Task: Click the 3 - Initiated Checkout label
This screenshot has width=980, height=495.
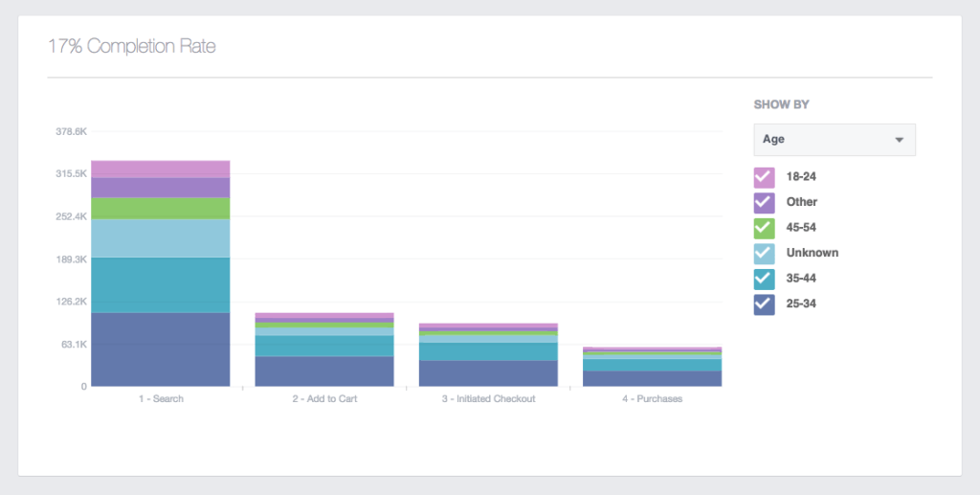Action: point(488,398)
